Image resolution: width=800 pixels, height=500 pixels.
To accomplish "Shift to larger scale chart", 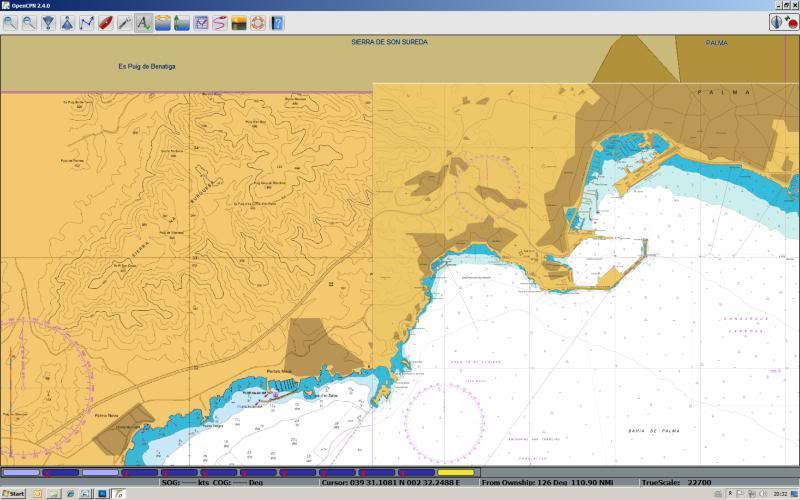I will 48,22.
